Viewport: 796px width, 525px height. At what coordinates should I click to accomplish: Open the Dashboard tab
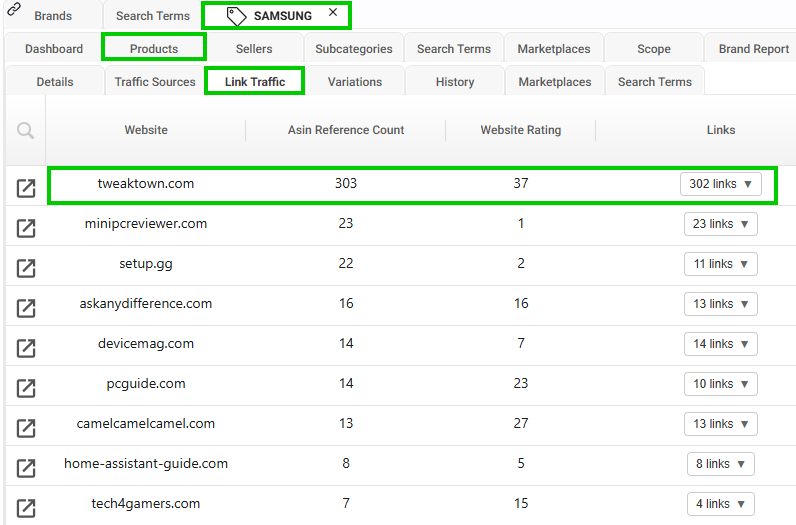coord(54,49)
